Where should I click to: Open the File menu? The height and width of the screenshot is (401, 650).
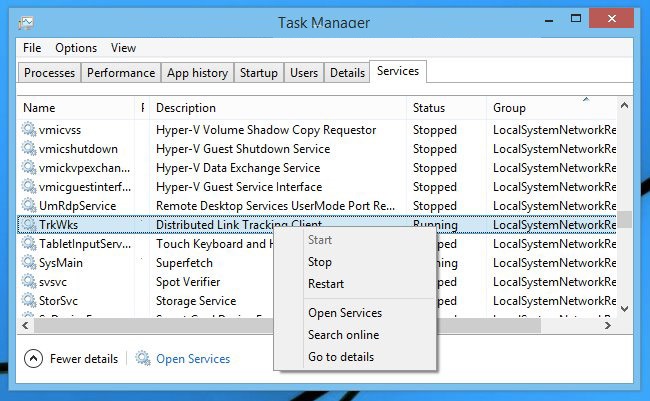point(32,48)
